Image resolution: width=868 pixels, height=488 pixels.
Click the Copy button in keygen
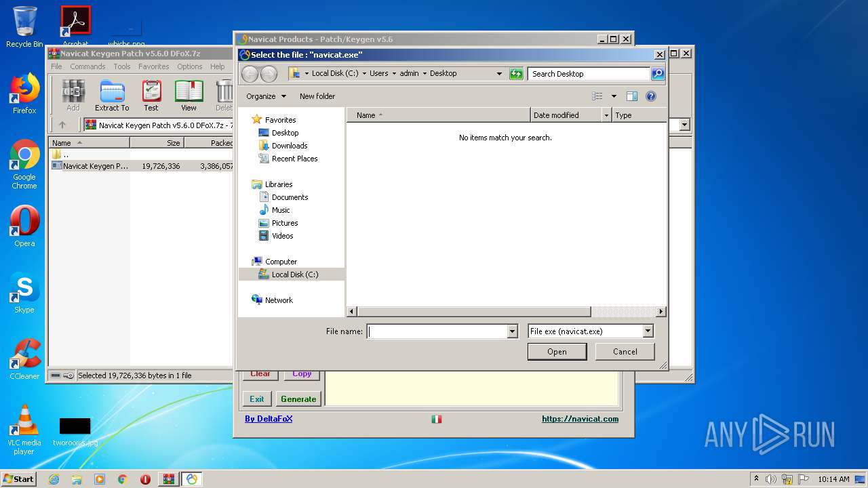click(x=302, y=374)
